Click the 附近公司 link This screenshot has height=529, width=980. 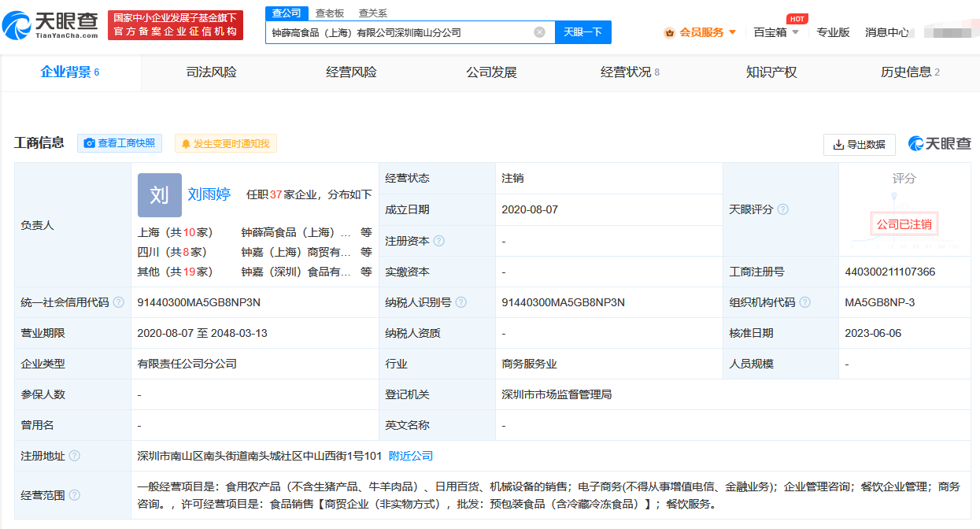(x=411, y=456)
